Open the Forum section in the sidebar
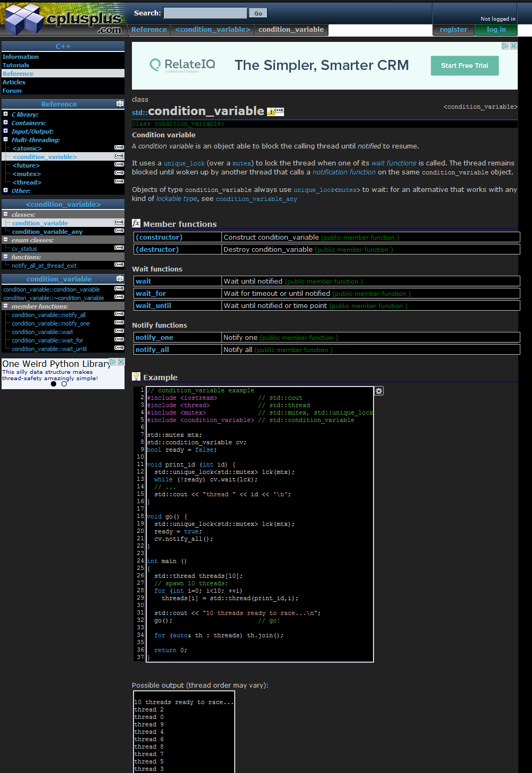The image size is (532, 773). [x=12, y=90]
